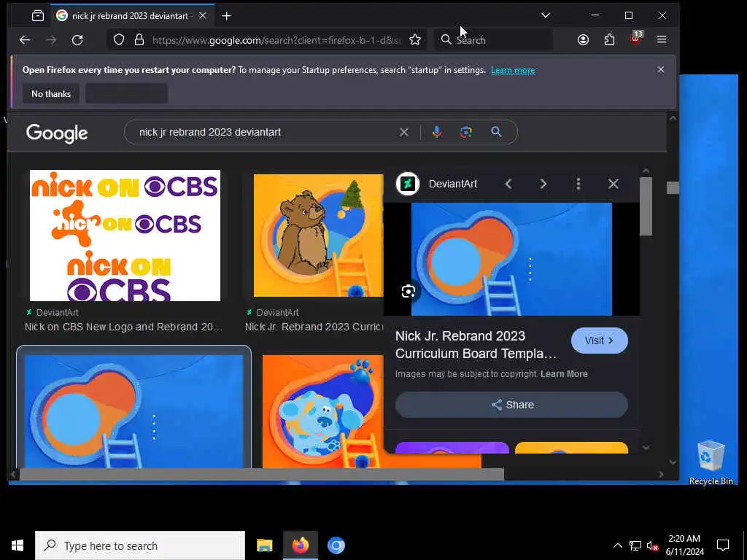This screenshot has height=560, width=747.
Task: Click the page horizontal scrollbar
Action: [262, 474]
